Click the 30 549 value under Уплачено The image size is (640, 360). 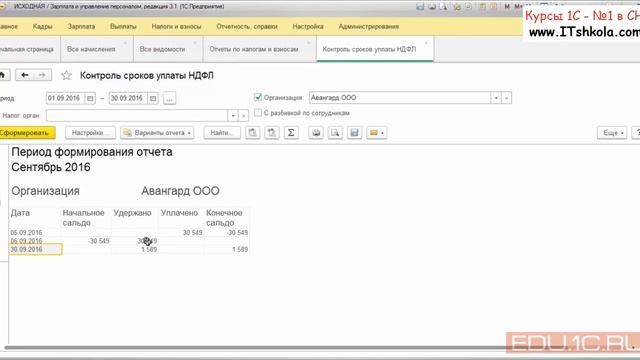(192, 233)
